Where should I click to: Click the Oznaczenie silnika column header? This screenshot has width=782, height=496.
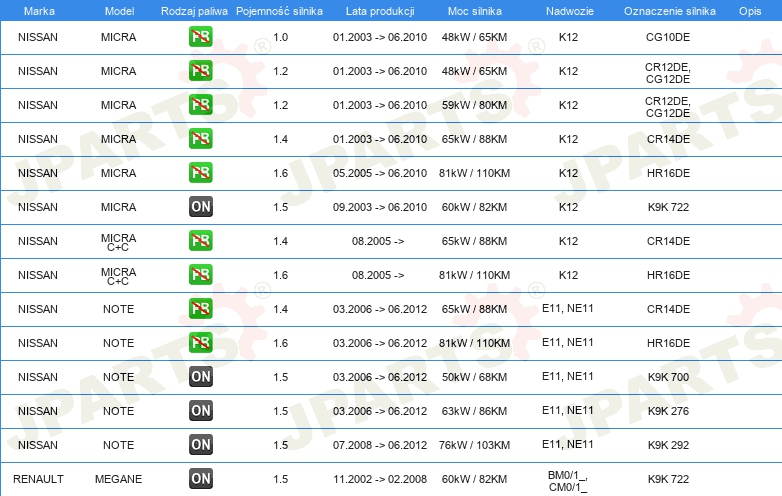pos(669,11)
